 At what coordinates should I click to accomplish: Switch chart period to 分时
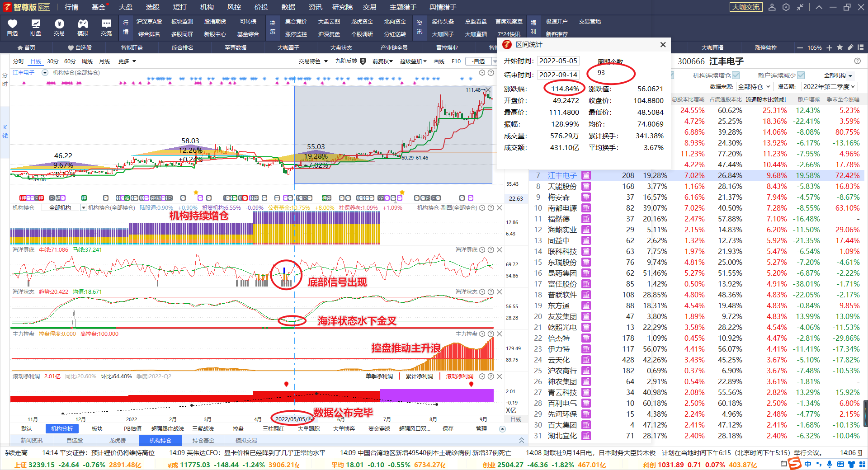point(19,61)
